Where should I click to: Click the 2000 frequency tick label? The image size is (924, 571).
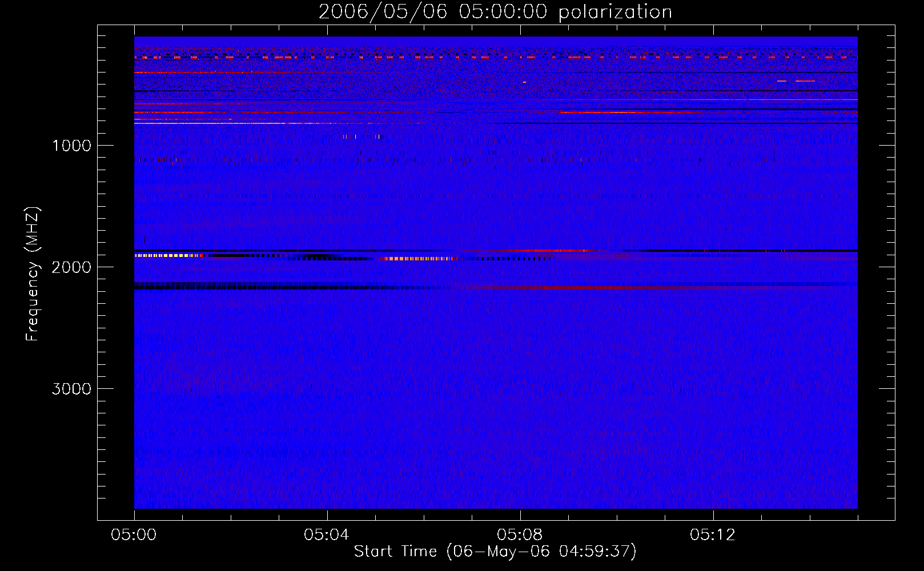[71, 267]
